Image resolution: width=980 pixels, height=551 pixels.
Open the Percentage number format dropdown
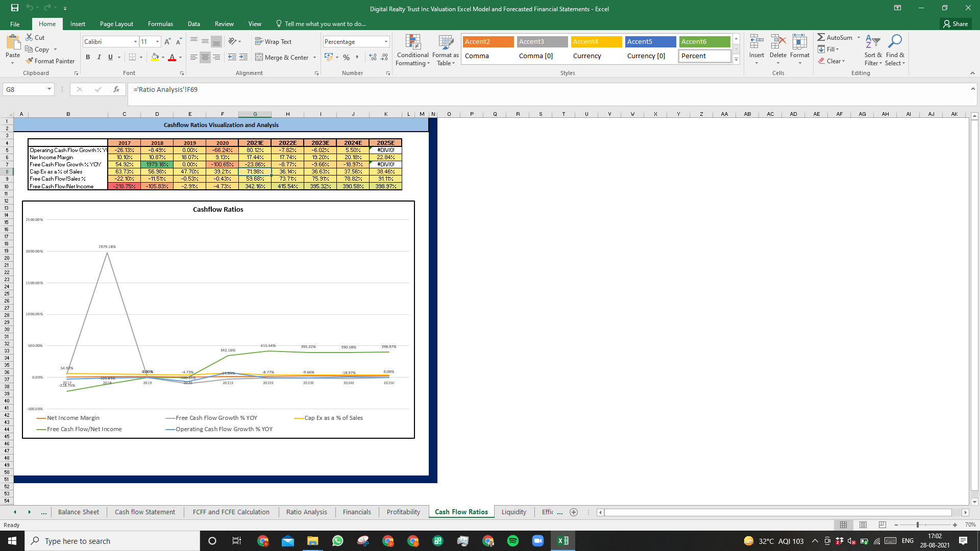(x=386, y=41)
